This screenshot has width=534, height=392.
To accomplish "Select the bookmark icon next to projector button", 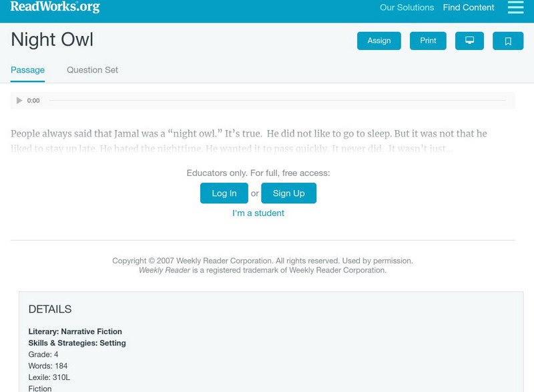I will pyautogui.click(x=509, y=41).
